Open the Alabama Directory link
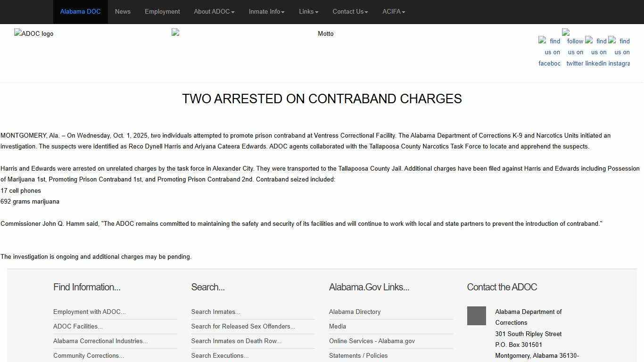This screenshot has width=644, height=362. pyautogui.click(x=355, y=312)
